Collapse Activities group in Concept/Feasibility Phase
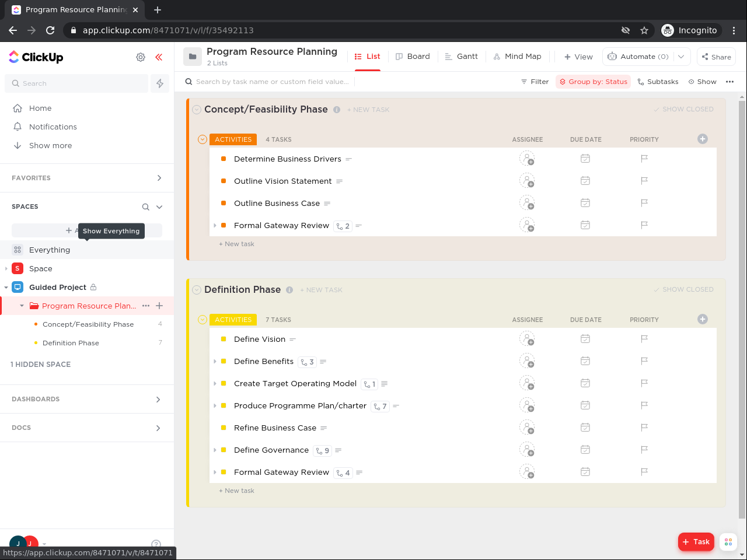This screenshot has height=560, width=747. point(203,139)
